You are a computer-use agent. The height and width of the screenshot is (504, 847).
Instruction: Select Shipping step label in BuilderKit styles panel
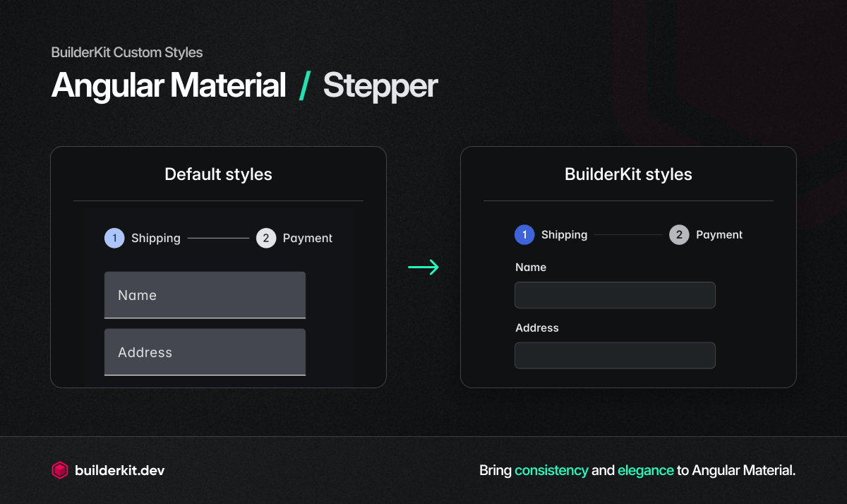tap(564, 234)
